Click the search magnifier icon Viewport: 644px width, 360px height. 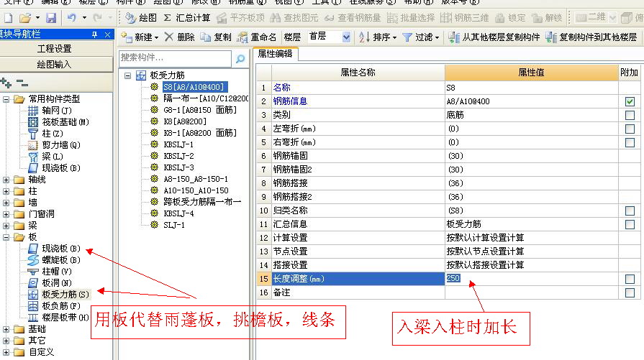[x=240, y=59]
